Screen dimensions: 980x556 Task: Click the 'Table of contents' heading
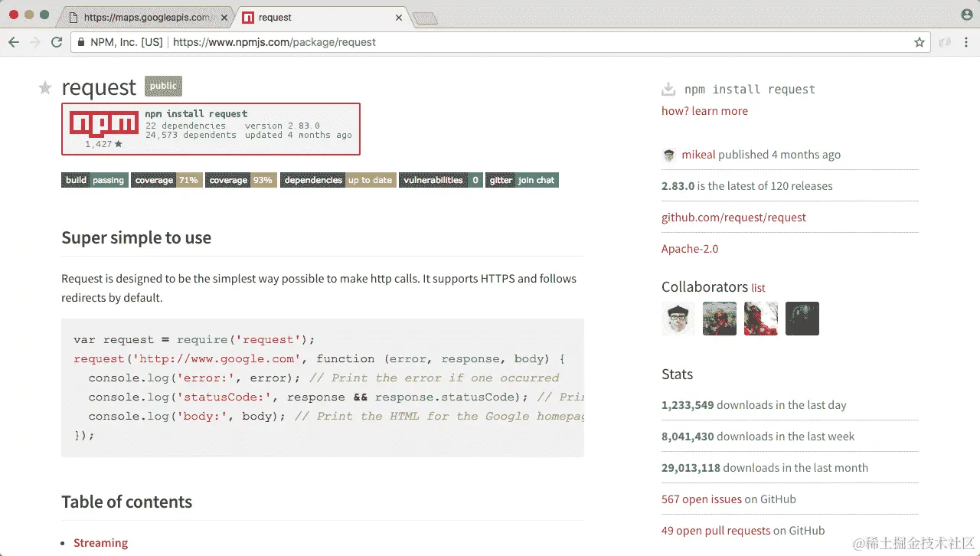click(126, 502)
